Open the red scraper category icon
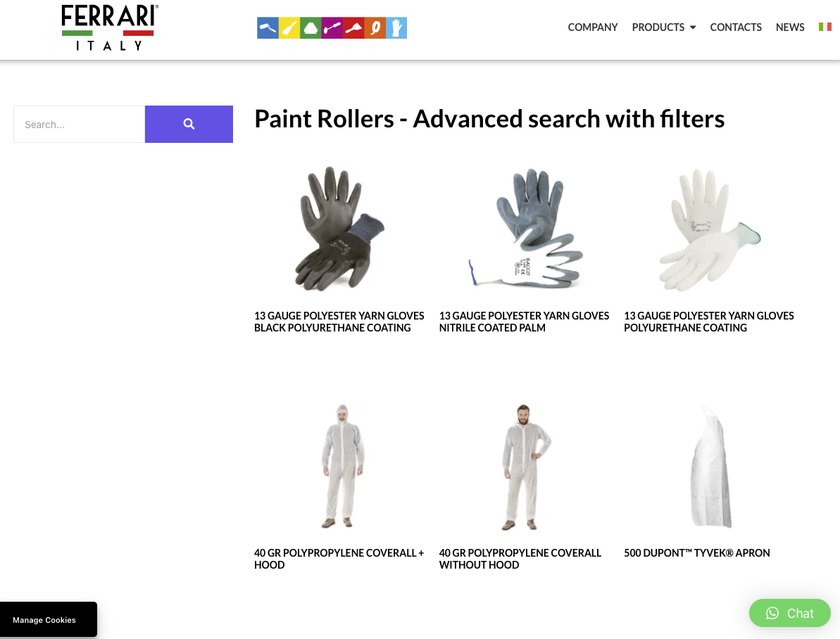 [x=353, y=28]
